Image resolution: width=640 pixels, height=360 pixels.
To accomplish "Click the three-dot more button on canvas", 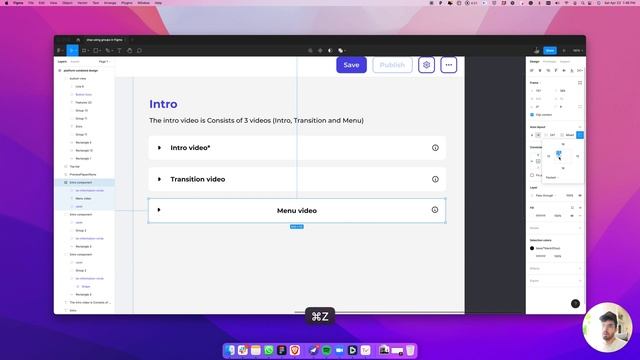I will [x=449, y=65].
